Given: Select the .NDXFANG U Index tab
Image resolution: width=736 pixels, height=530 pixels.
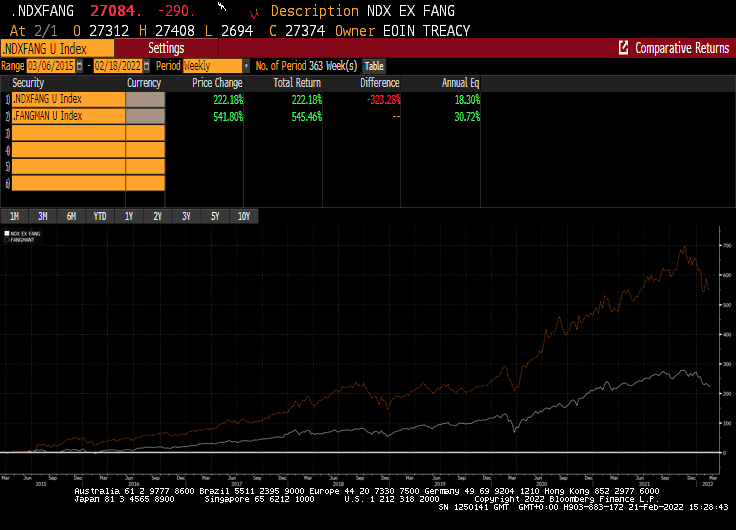Looking at the screenshot, I should (x=57, y=48).
